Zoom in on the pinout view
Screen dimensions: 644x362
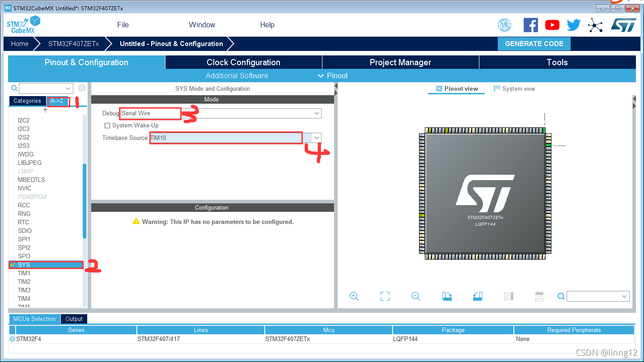point(354,296)
